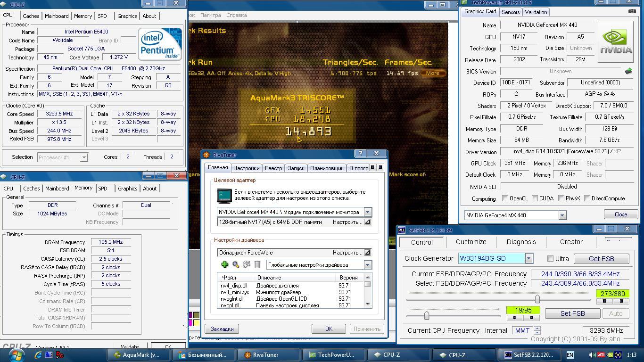Toggle the DirectCompute checkbox in GPU-Z
This screenshot has height=362, width=644.
[x=587, y=198]
